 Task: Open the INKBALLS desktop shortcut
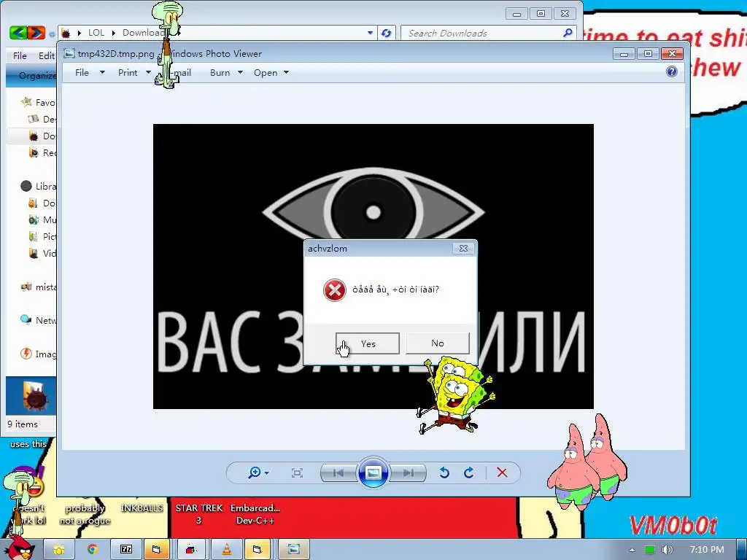(x=142, y=508)
